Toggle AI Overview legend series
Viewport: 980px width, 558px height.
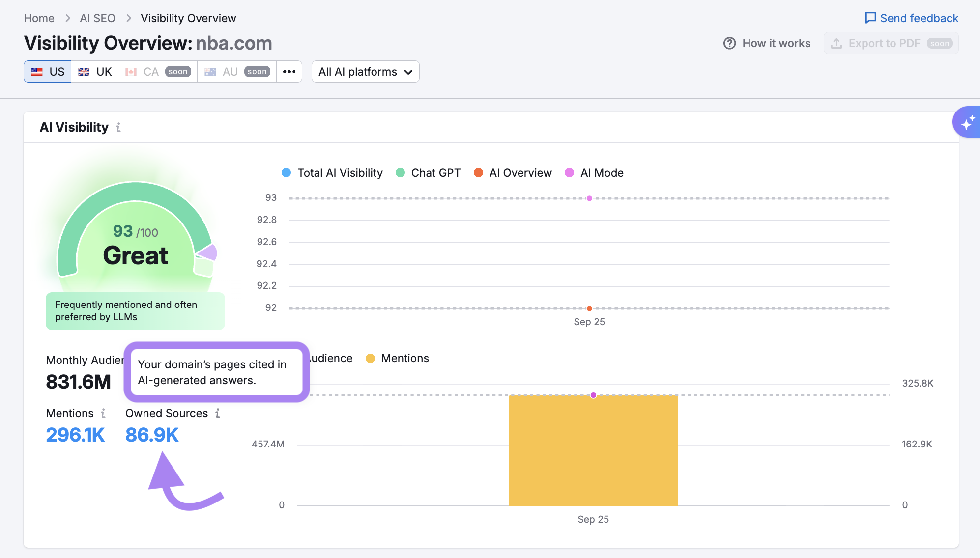pos(513,173)
